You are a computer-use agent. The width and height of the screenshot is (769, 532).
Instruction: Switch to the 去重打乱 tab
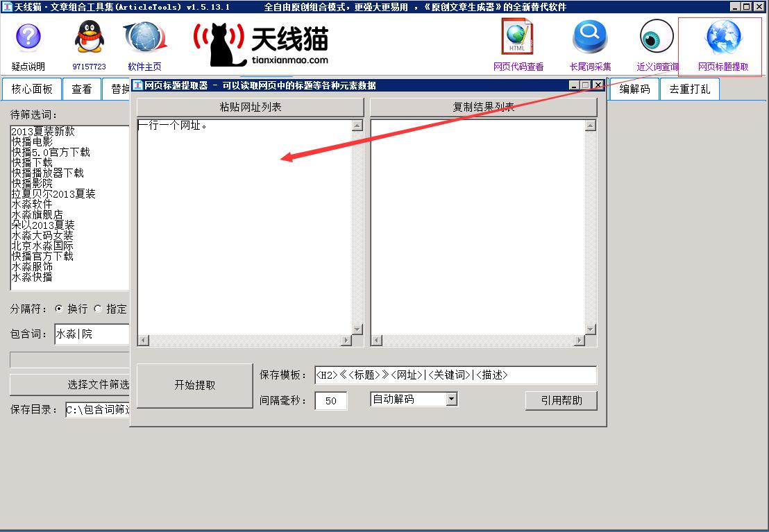[690, 89]
